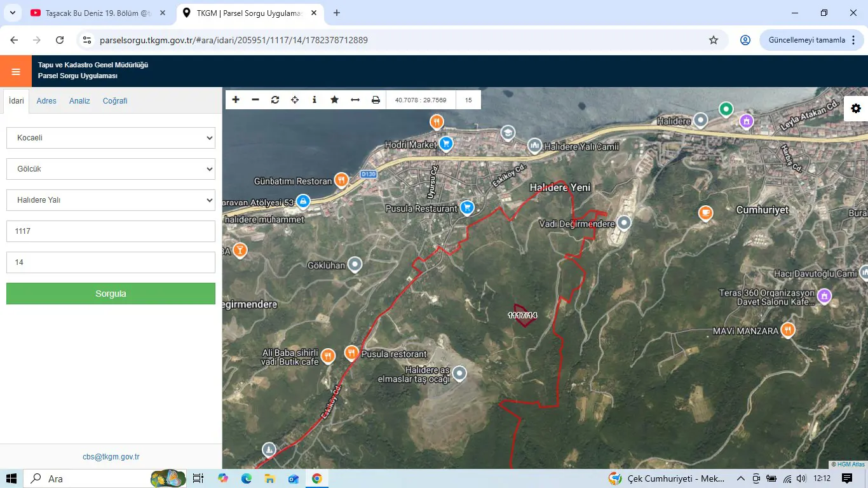Open the browser tab search dropdown
The height and width of the screenshot is (488, 868).
[x=12, y=13]
